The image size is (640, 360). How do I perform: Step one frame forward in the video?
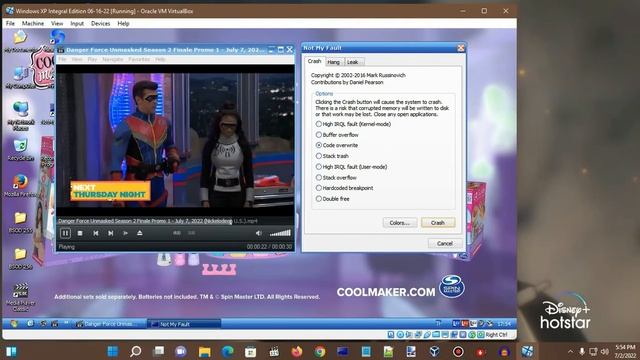(125, 233)
